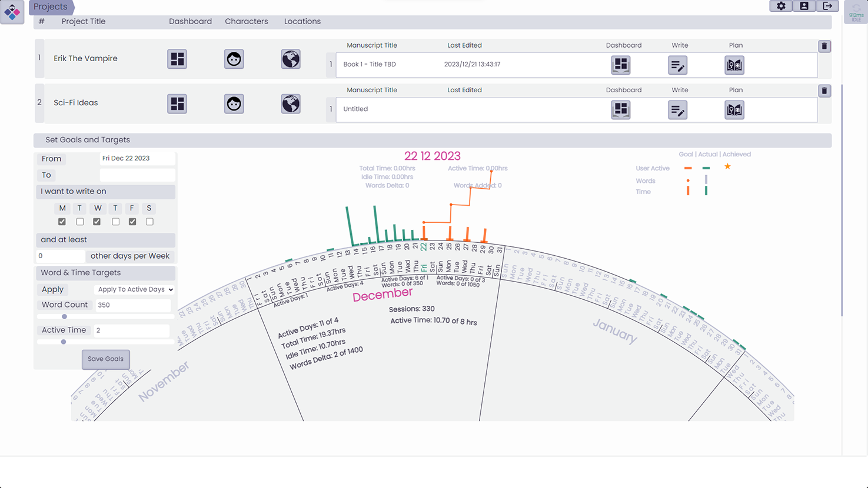Check the Saturday writing day checkbox
This screenshot has height=488, width=868.
149,222
